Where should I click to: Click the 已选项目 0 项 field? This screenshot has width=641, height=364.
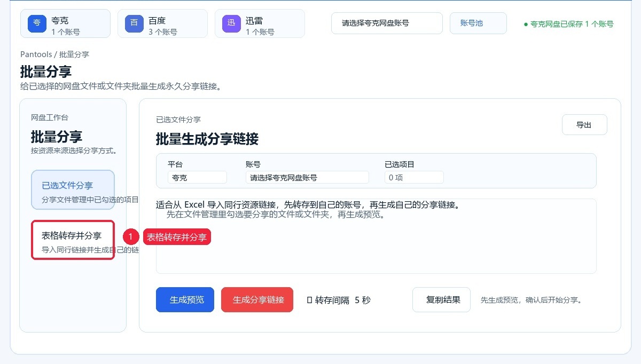(x=414, y=177)
